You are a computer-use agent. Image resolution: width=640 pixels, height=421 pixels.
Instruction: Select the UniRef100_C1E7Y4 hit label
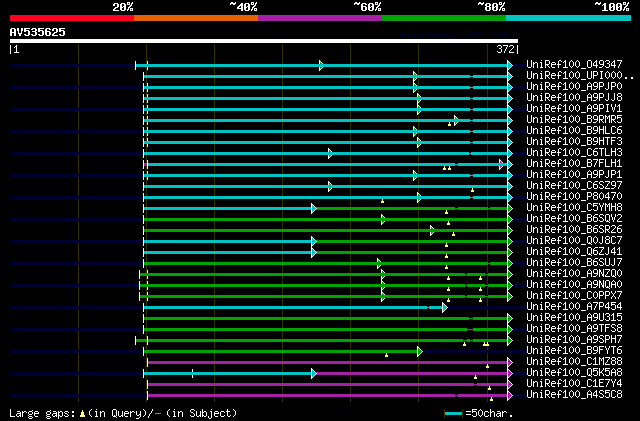click(x=574, y=384)
